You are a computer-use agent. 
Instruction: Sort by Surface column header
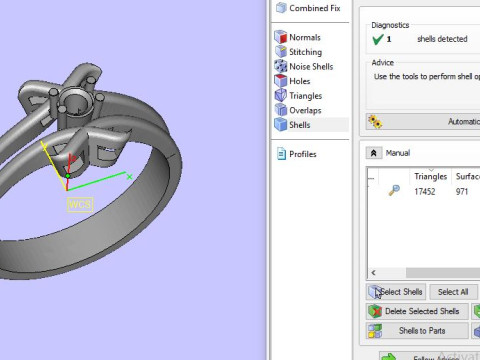click(x=467, y=176)
